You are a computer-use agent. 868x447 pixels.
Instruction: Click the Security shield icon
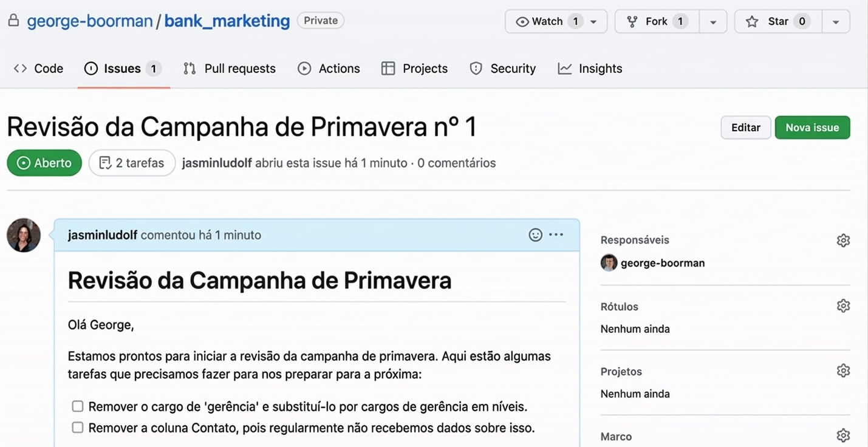coord(476,69)
